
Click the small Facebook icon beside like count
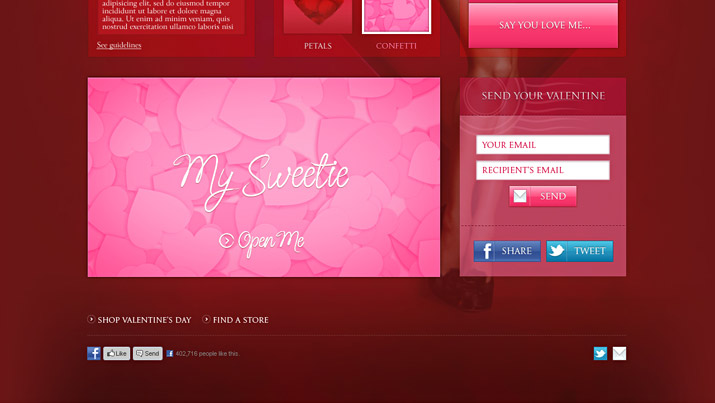coord(170,354)
